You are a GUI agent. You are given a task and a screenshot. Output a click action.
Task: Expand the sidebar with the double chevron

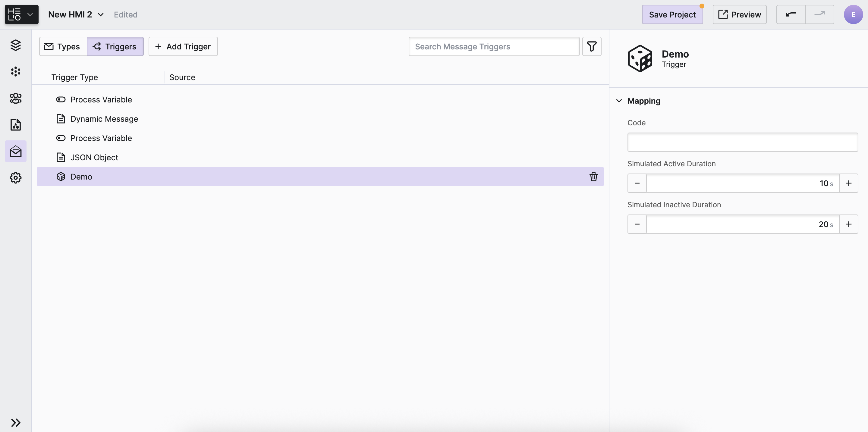[15, 422]
